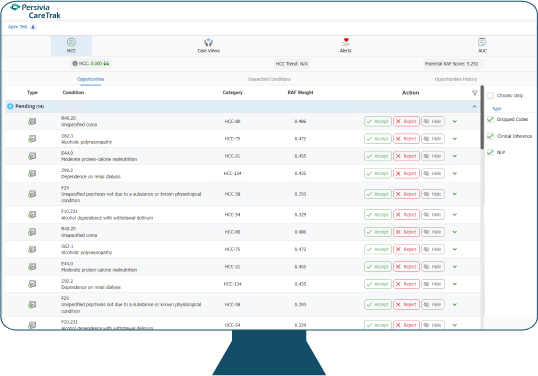Click the info icon beside HCC score
This screenshot has width=538, height=376.
click(x=75, y=63)
